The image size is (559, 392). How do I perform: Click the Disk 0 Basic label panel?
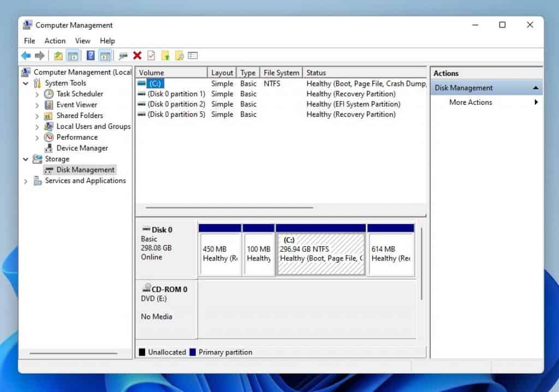166,250
